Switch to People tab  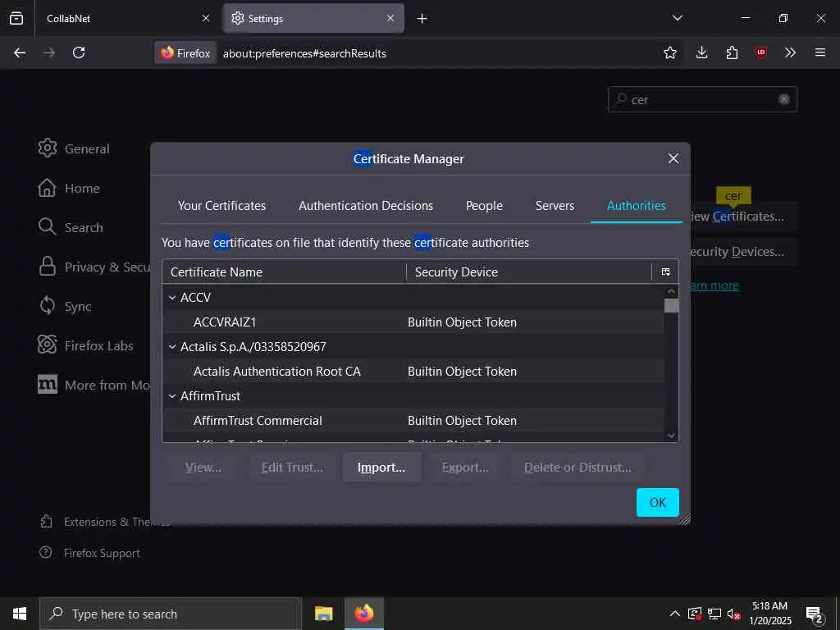[484, 206]
